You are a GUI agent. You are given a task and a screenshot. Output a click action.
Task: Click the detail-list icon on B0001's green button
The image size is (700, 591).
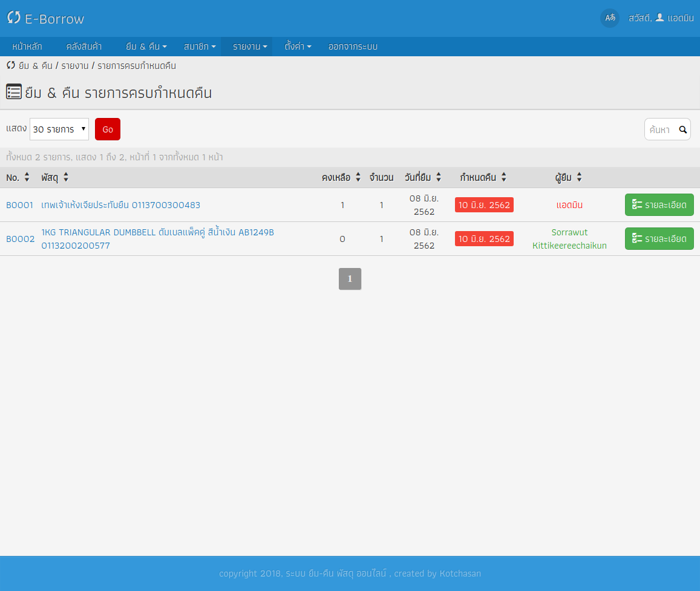tap(638, 205)
